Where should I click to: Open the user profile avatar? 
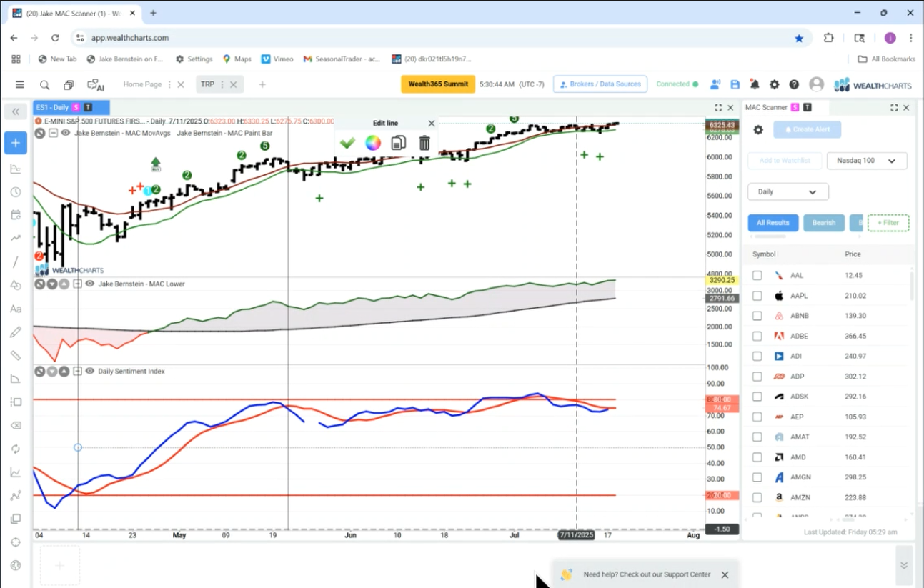816,84
